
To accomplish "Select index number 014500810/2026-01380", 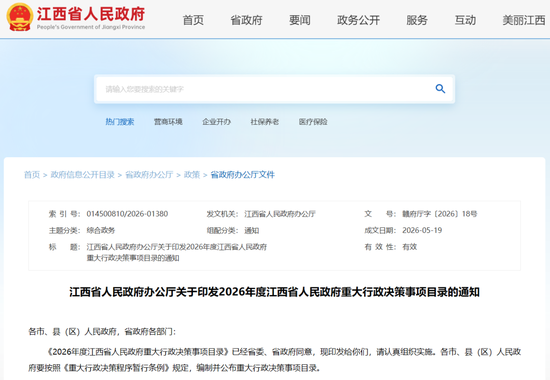I will click(x=127, y=214).
